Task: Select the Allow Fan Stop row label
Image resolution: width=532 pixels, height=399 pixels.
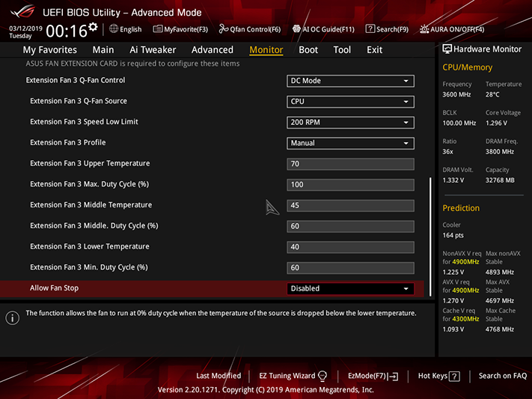Action: coord(55,288)
